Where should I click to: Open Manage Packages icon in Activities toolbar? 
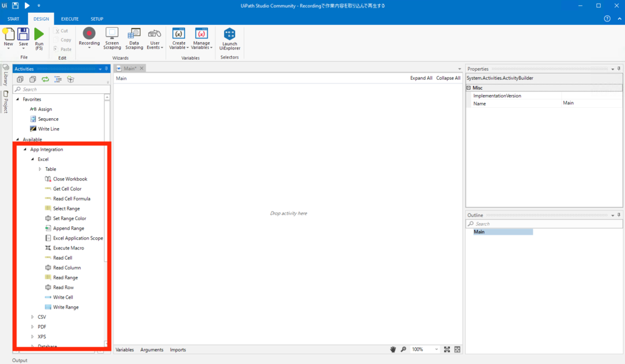coord(71,79)
